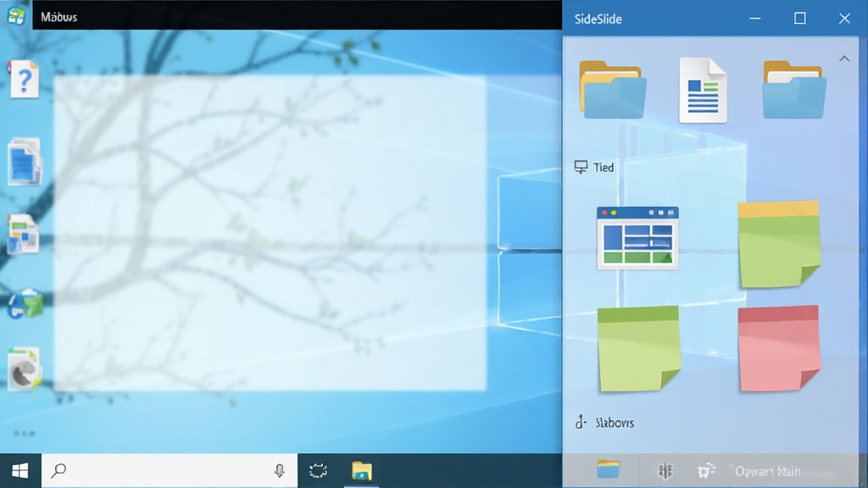The height and width of the screenshot is (488, 868).
Task: Close the SideSlide window
Action: [x=844, y=19]
